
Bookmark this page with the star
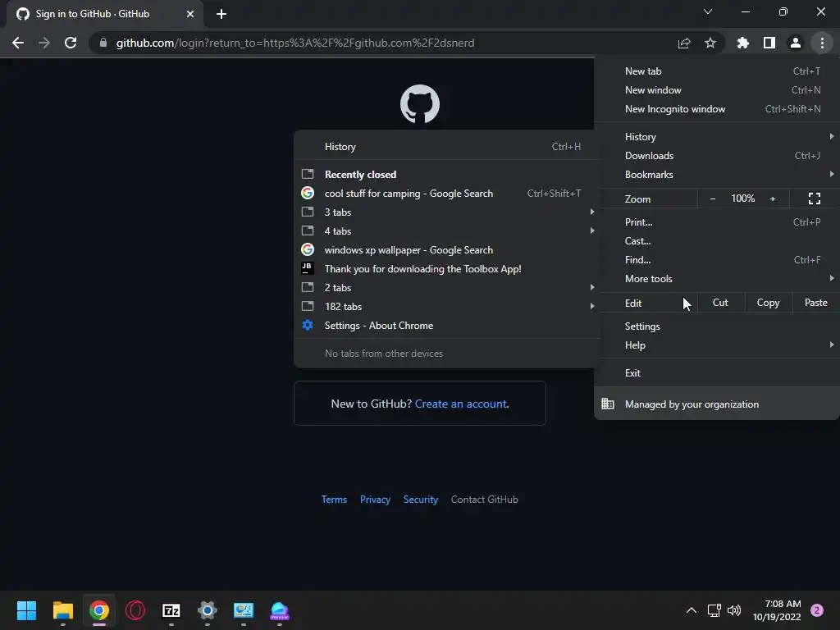710,43
